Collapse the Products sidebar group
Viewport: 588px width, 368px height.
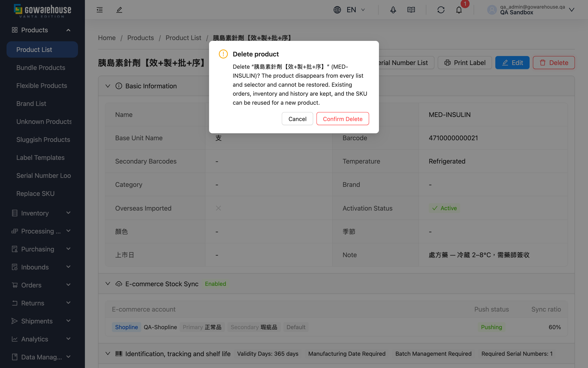[x=42, y=30]
